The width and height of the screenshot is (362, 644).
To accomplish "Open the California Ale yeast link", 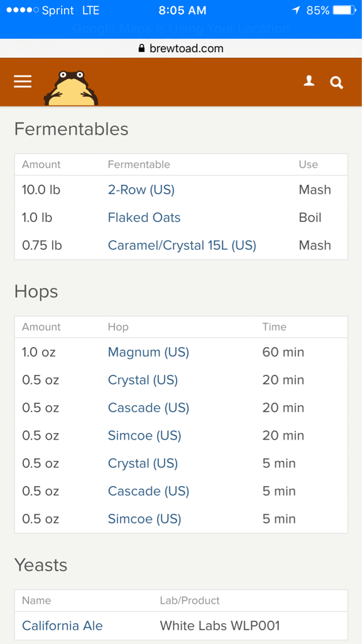I will (x=62, y=626).
